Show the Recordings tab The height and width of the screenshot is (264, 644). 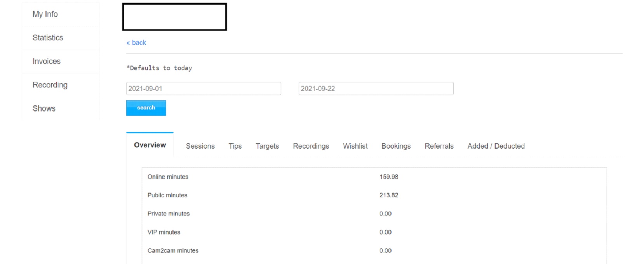(x=311, y=146)
